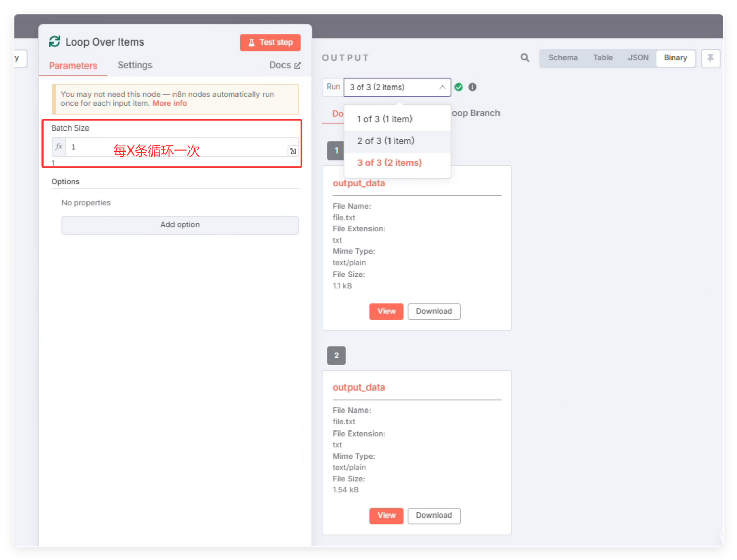Screen dimensions: 737x560
Task: Search the output with the magnifier icon
Action: pyautogui.click(x=525, y=58)
